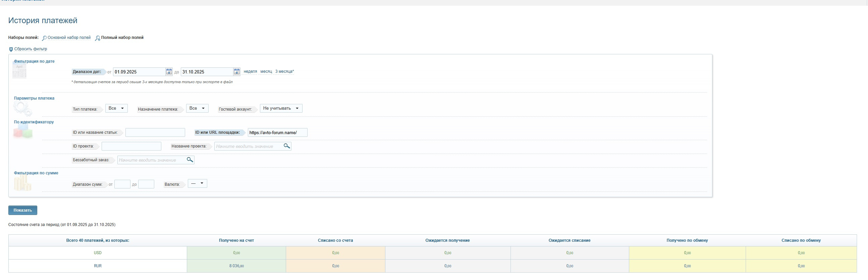
Task: Click the 8 036,80 amount in RUR row
Action: pyautogui.click(x=236, y=266)
